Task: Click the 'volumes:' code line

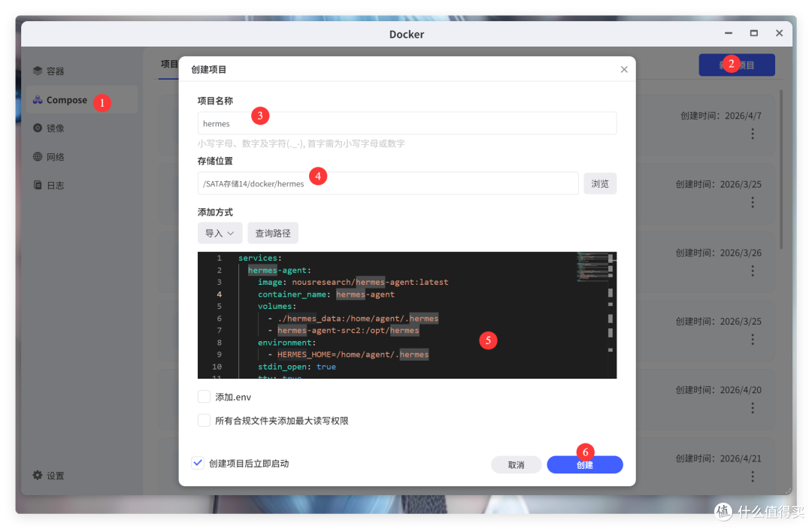Action: point(277,307)
